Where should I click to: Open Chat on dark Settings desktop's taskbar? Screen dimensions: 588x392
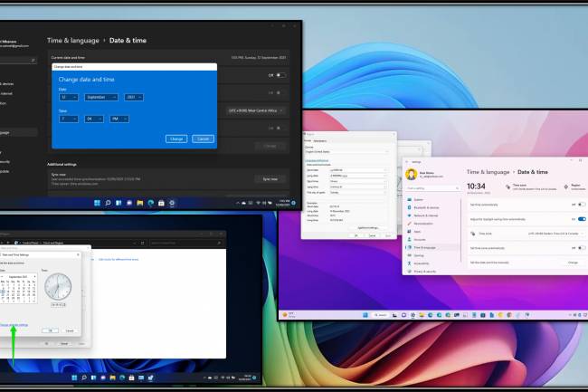point(129,203)
